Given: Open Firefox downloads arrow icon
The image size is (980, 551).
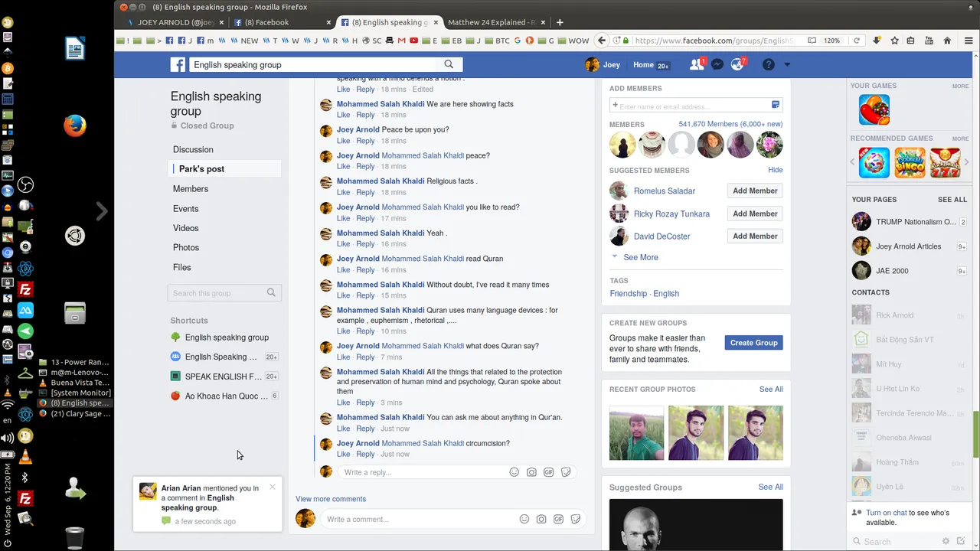Looking at the screenshot, I should 877,41.
